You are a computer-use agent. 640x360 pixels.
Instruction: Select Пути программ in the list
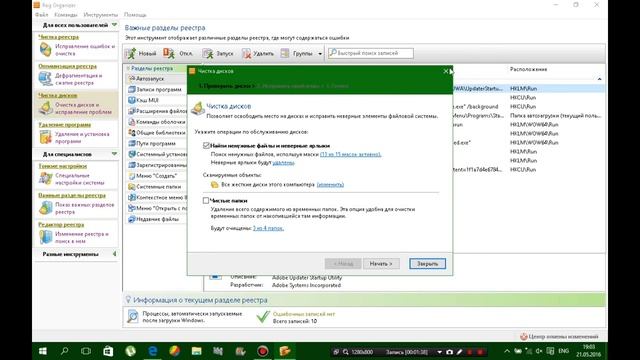tap(157, 143)
